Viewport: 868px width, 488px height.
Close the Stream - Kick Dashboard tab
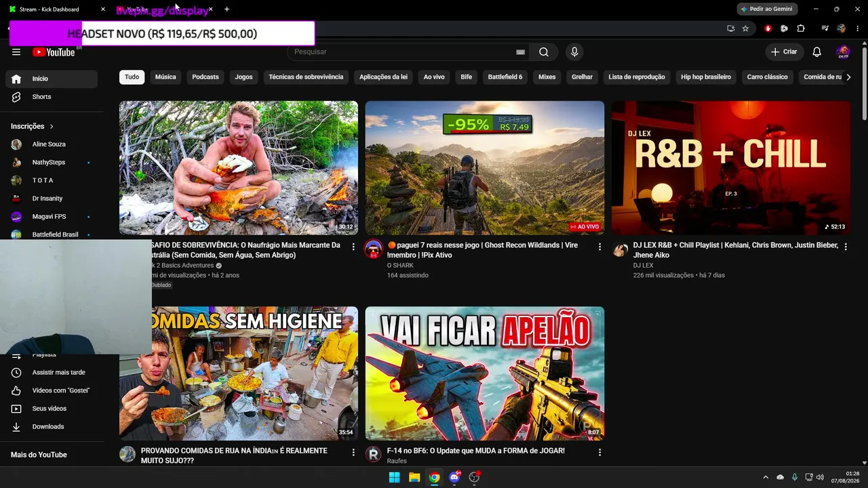(103, 9)
